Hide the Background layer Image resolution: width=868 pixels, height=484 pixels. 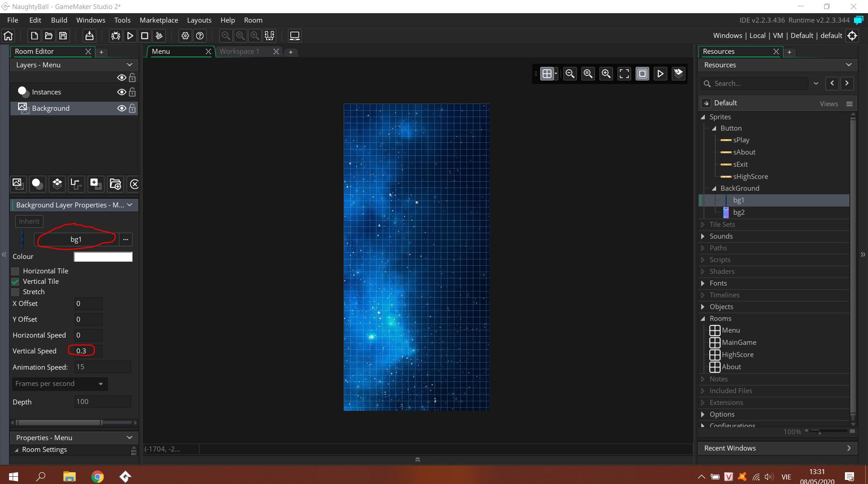click(x=122, y=108)
